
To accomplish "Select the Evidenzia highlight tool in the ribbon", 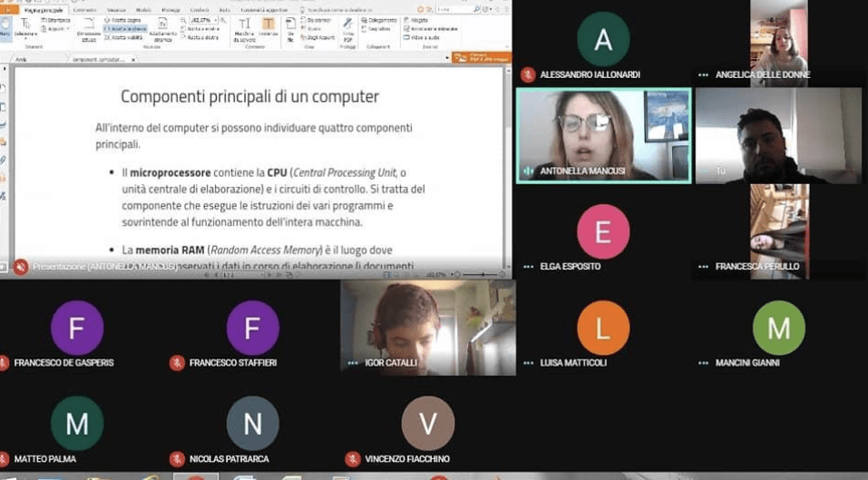I will 269,29.
